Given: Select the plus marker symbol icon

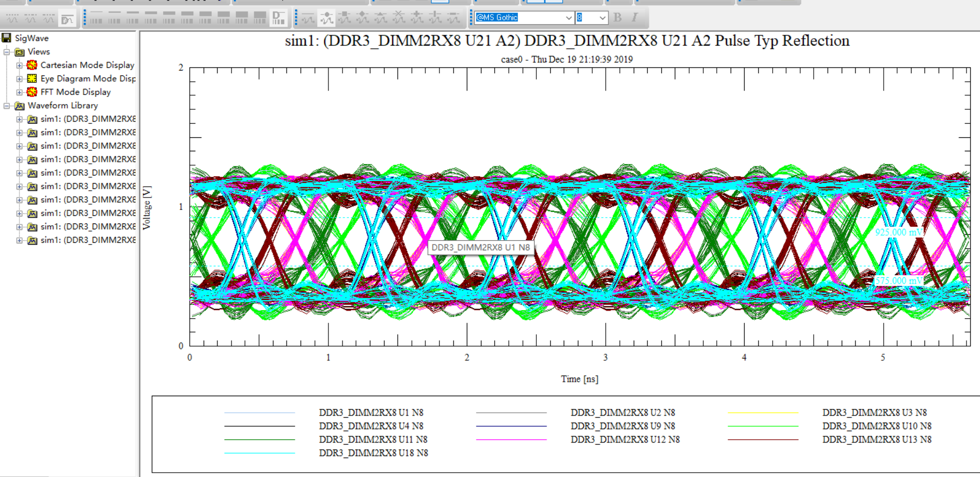Looking at the screenshot, I should point(417,18).
